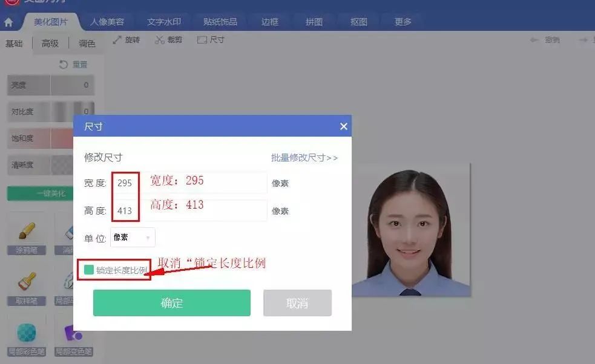Go to the home icon
The height and width of the screenshot is (364, 595).
tap(8, 22)
